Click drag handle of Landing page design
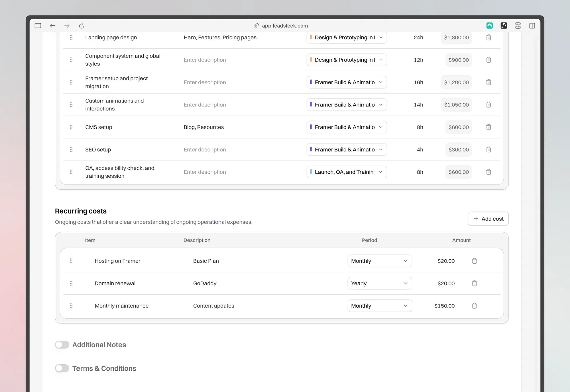 71,37
